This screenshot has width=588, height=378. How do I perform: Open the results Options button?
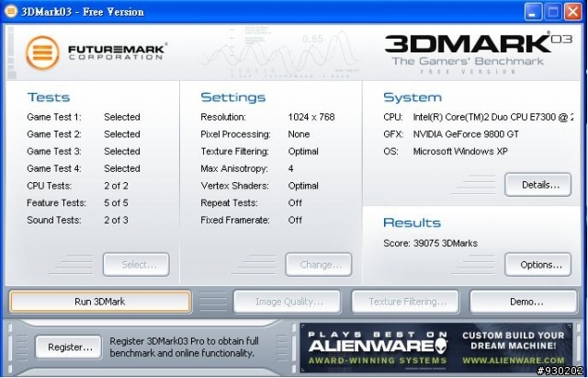(x=538, y=265)
